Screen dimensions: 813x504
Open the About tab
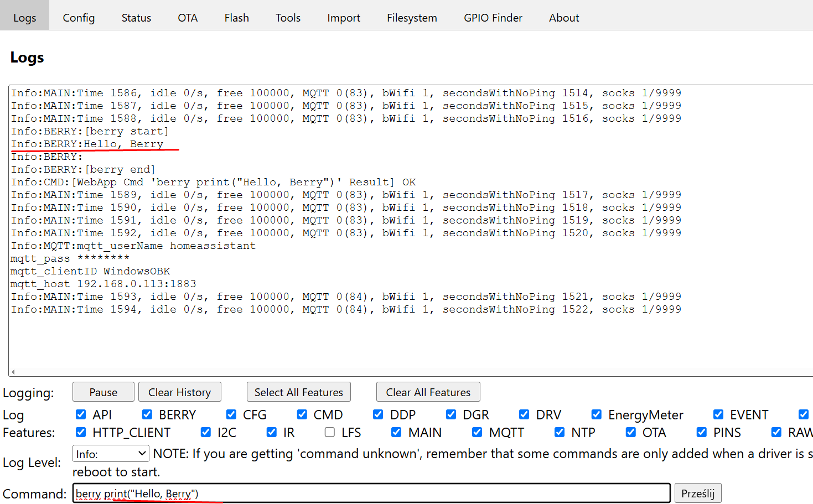tap(564, 18)
